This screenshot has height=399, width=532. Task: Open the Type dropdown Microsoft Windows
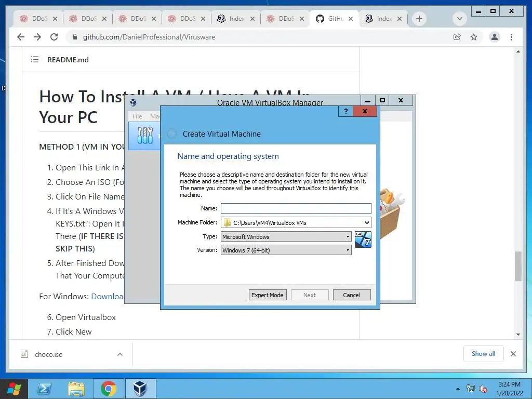pos(286,236)
